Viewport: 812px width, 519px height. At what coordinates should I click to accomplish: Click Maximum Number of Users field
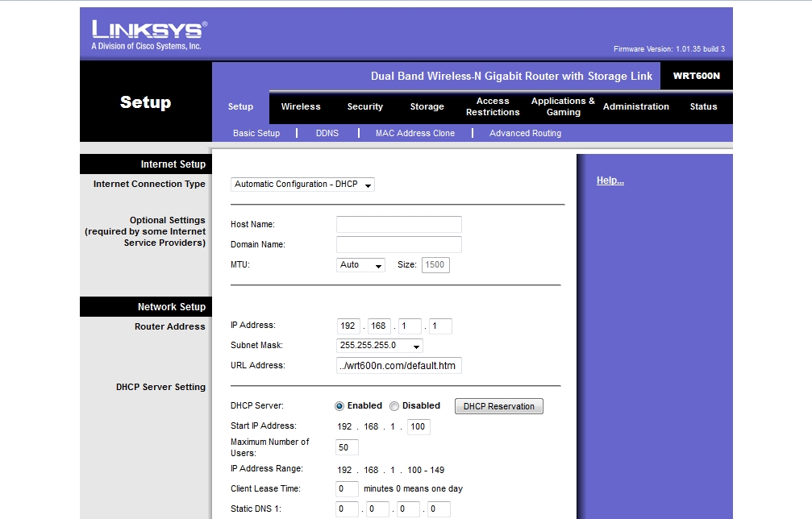click(347, 447)
